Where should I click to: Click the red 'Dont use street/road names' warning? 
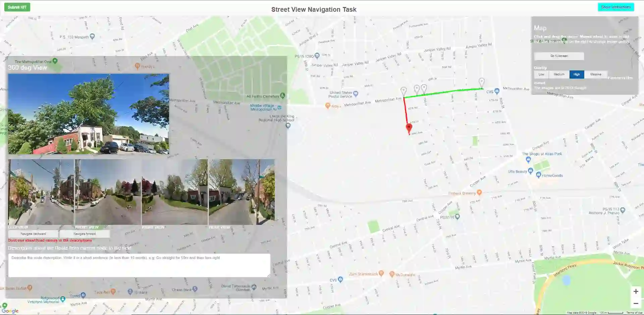click(x=50, y=240)
